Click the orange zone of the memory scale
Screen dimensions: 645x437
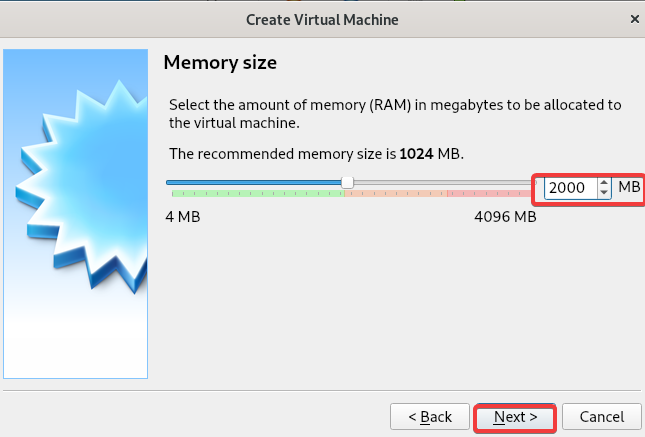pyautogui.click(x=396, y=193)
